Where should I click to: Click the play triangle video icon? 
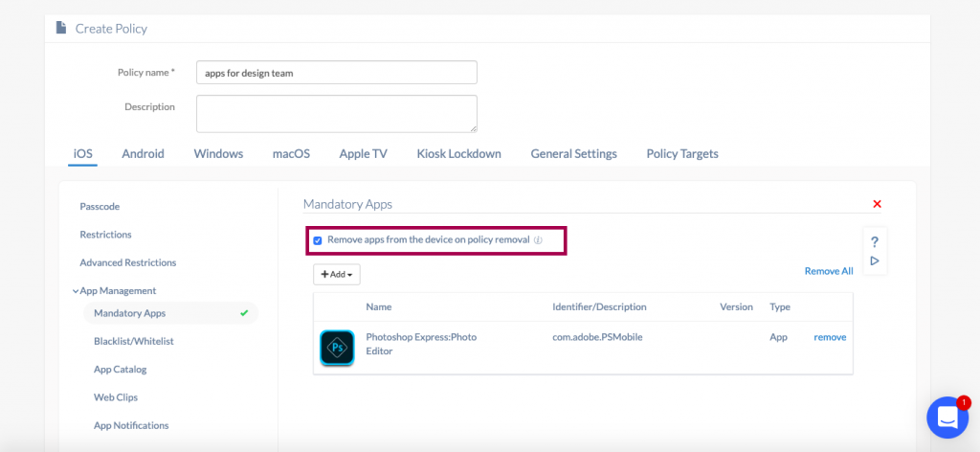tap(875, 260)
